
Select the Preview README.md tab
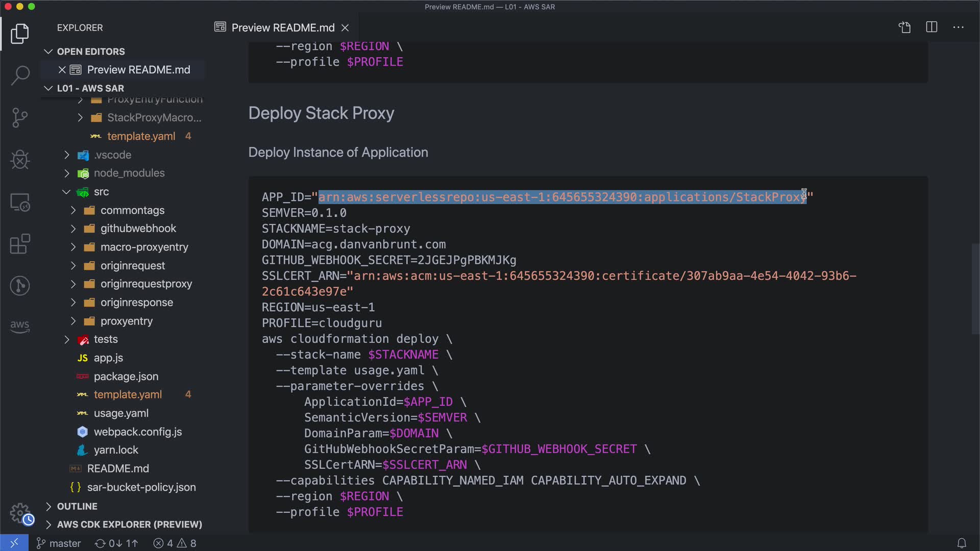pyautogui.click(x=282, y=28)
